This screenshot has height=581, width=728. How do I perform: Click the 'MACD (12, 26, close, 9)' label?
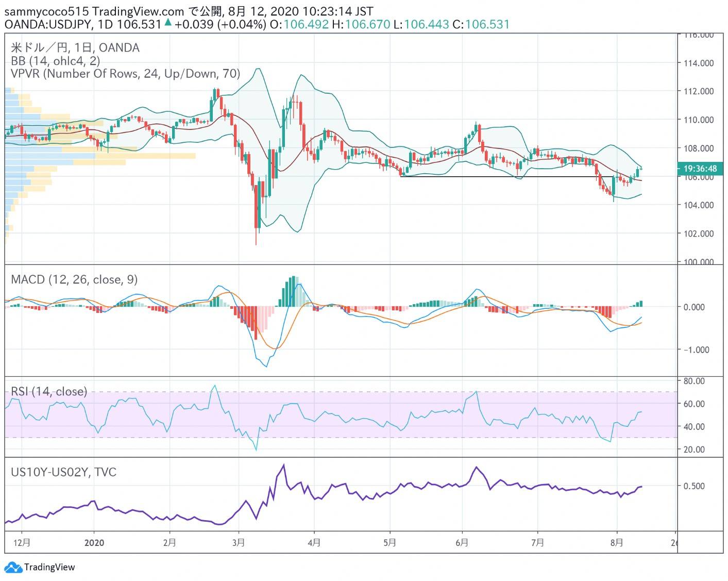point(74,279)
